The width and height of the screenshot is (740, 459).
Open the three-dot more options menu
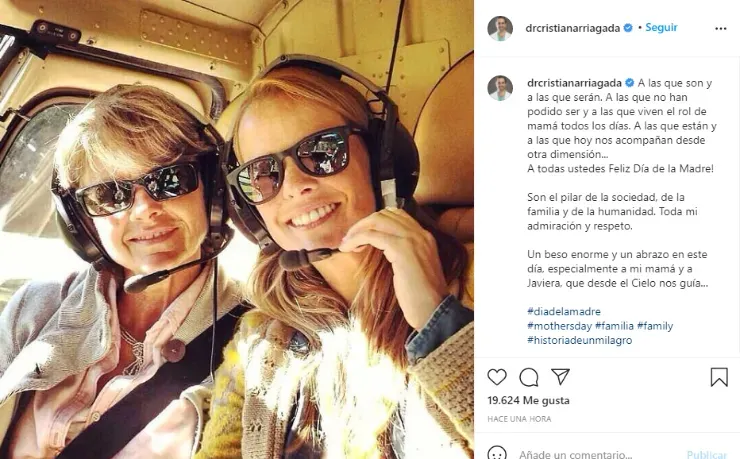[721, 29]
